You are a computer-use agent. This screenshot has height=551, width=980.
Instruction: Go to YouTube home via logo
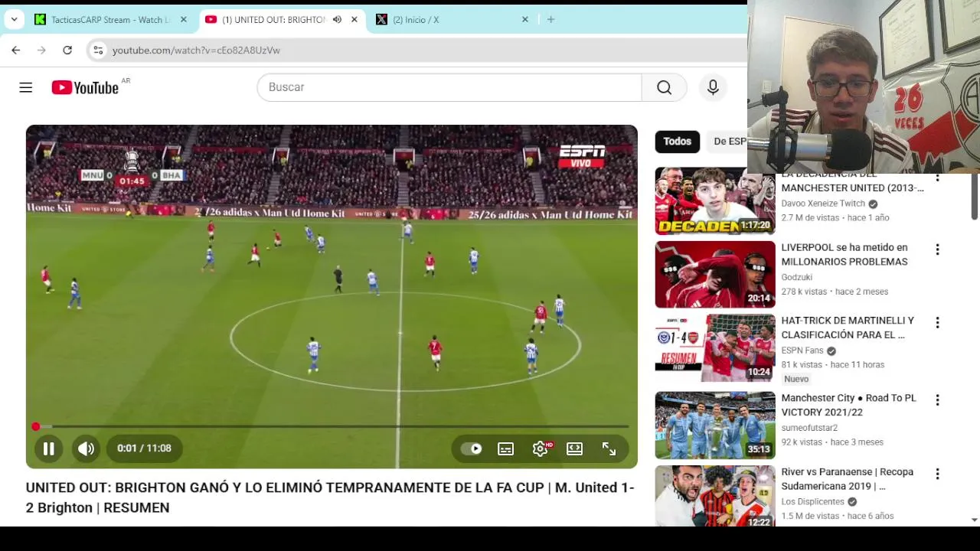pyautogui.click(x=85, y=87)
